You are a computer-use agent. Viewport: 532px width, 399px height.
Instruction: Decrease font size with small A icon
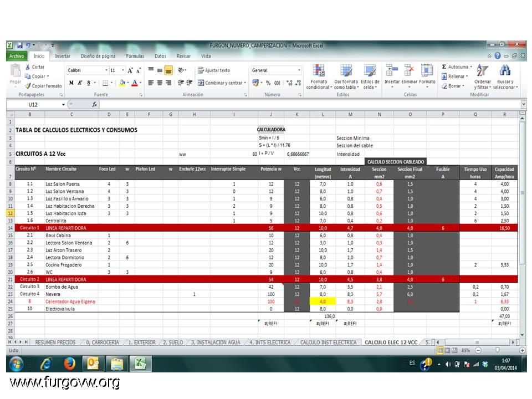139,70
